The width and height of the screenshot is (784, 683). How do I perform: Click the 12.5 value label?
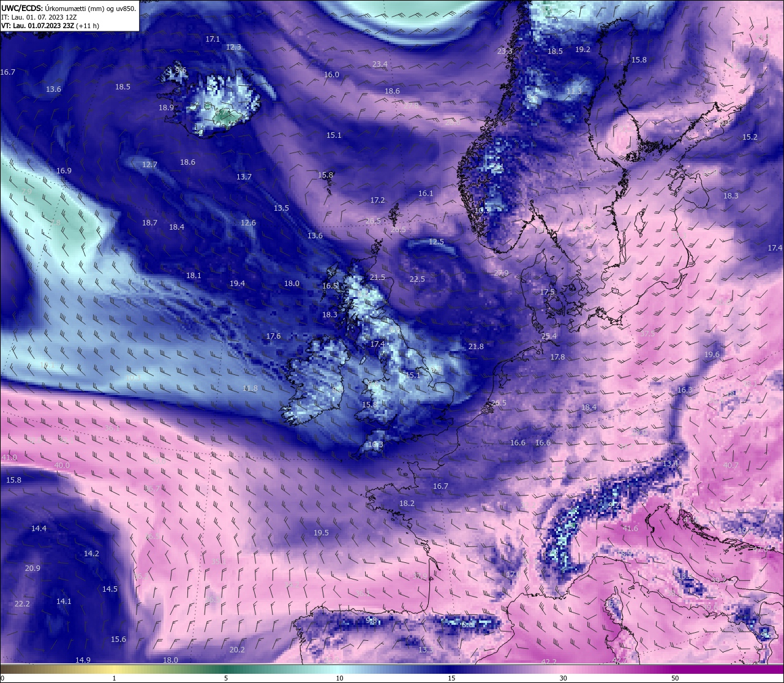(x=436, y=242)
